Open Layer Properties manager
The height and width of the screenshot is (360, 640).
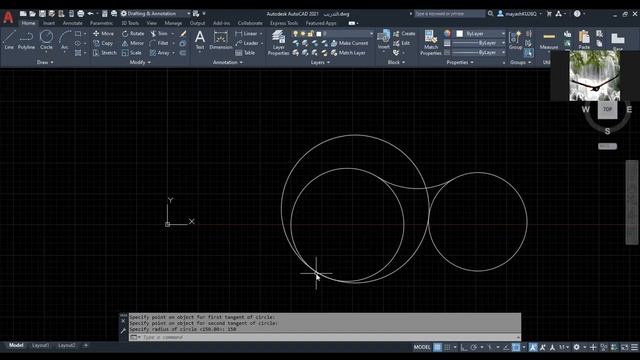(x=278, y=42)
